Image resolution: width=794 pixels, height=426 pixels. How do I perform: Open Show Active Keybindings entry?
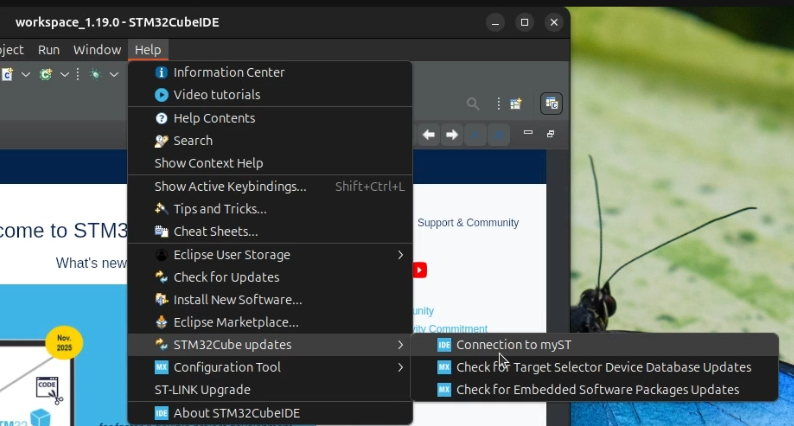point(270,186)
